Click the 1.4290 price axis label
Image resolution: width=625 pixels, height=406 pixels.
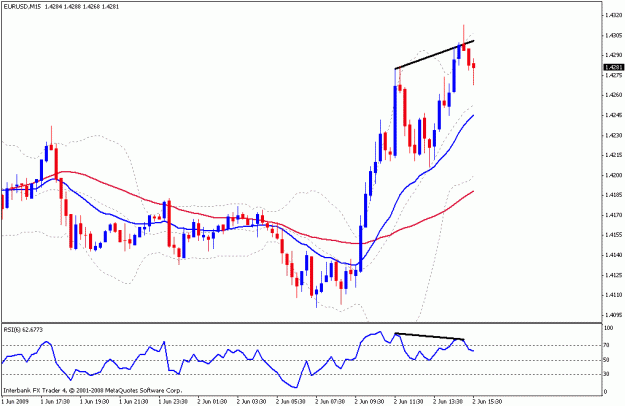[613, 55]
